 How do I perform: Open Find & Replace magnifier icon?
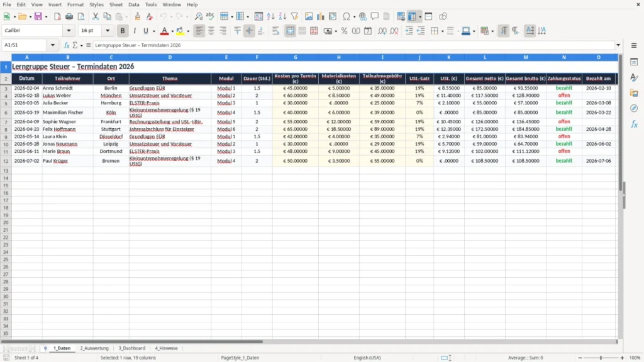pyautogui.click(x=198, y=16)
